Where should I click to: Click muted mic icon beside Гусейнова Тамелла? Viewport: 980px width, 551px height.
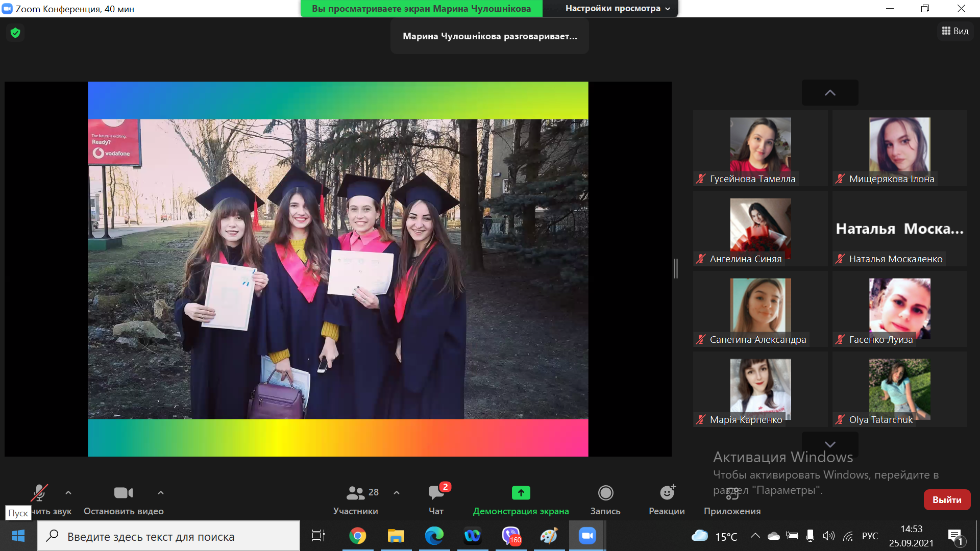(701, 179)
